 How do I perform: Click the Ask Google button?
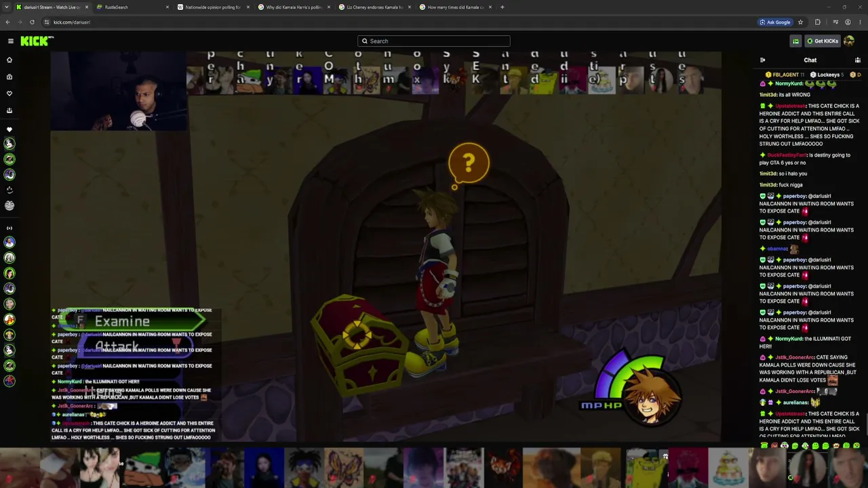pos(775,22)
